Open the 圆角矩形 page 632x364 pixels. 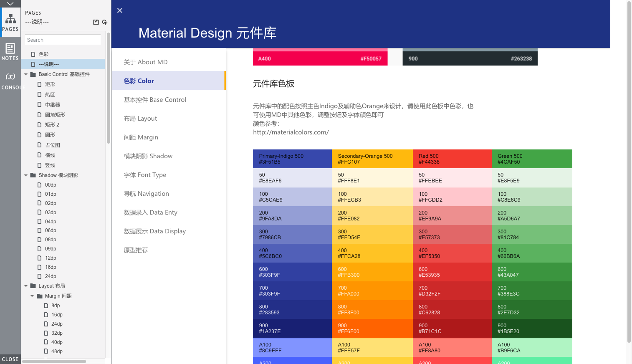click(x=55, y=115)
